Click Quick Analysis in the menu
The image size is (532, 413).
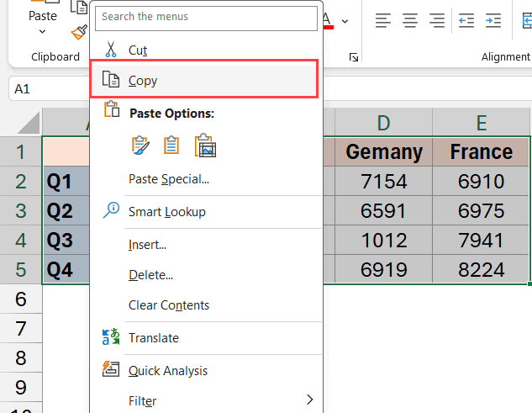click(167, 371)
